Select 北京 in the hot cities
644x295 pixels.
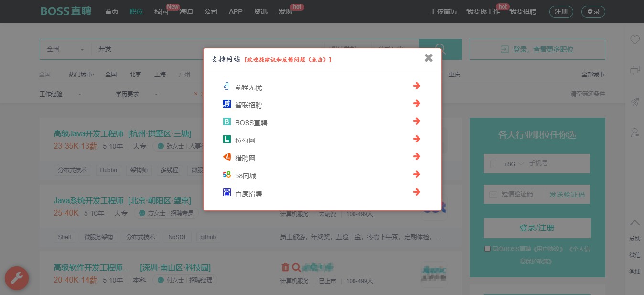pos(135,75)
